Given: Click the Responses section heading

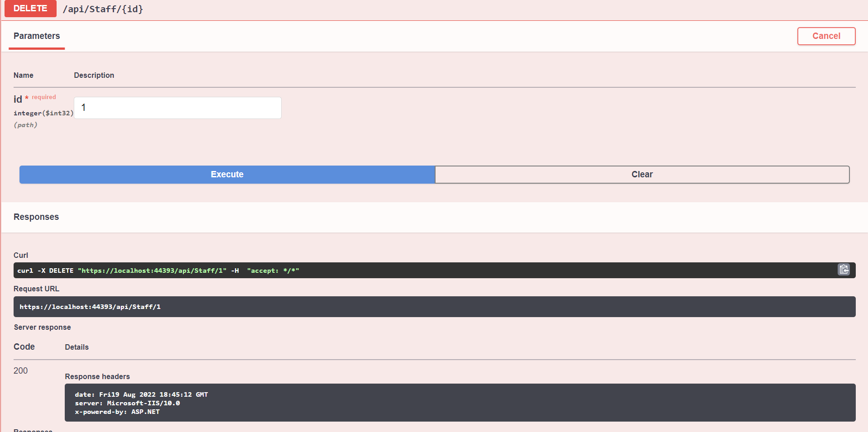Looking at the screenshot, I should (x=36, y=217).
